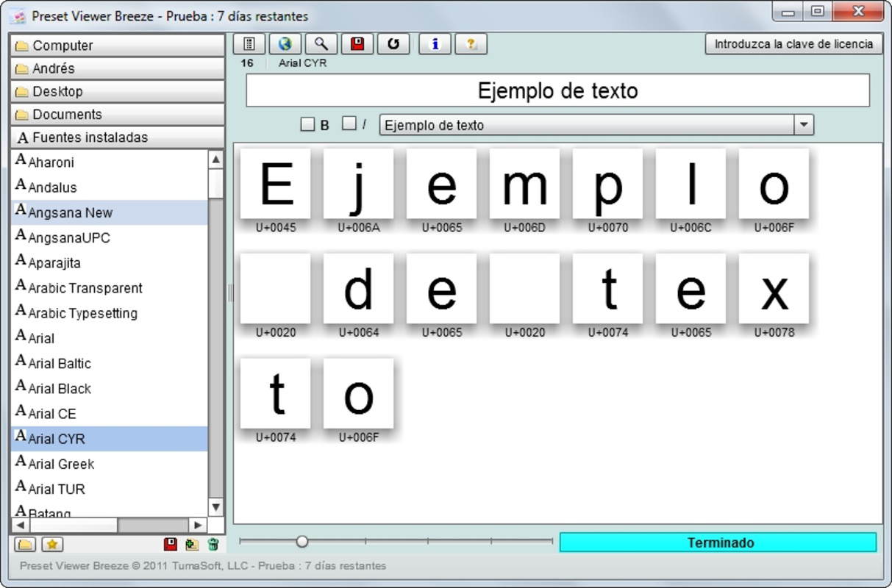Viewport: 892px width, 588px height.
Task: Click the font size value 16
Action: pyautogui.click(x=247, y=63)
